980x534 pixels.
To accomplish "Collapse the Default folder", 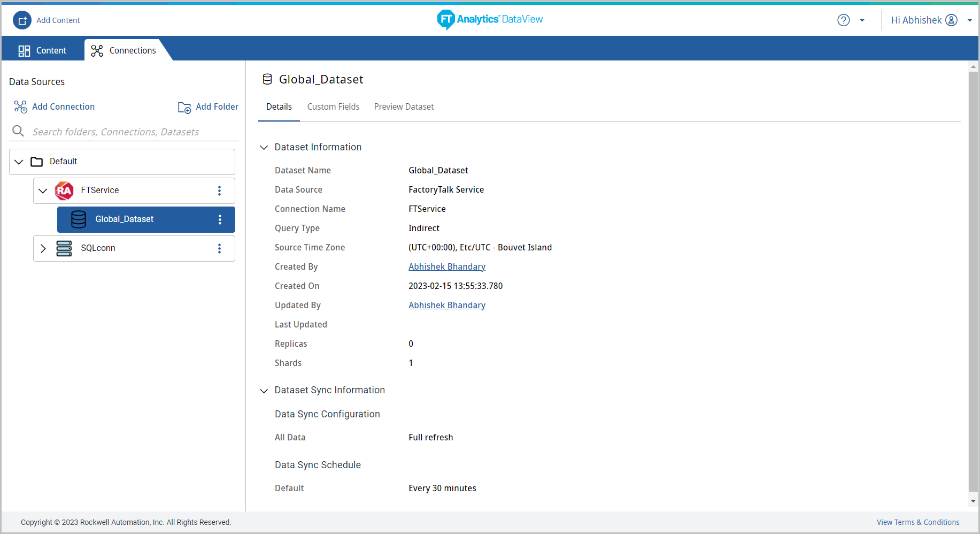I will 19,162.
